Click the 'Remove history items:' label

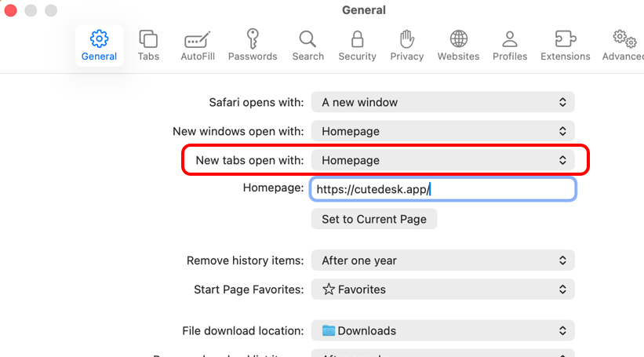tap(246, 260)
